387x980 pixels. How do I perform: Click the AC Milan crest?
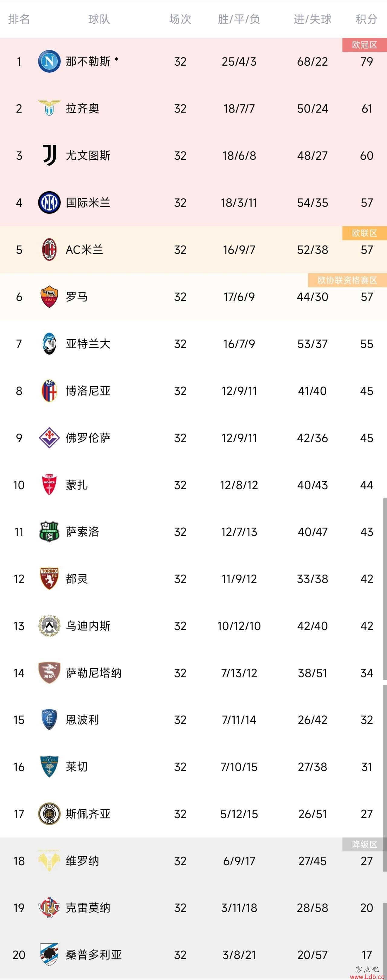tap(49, 250)
